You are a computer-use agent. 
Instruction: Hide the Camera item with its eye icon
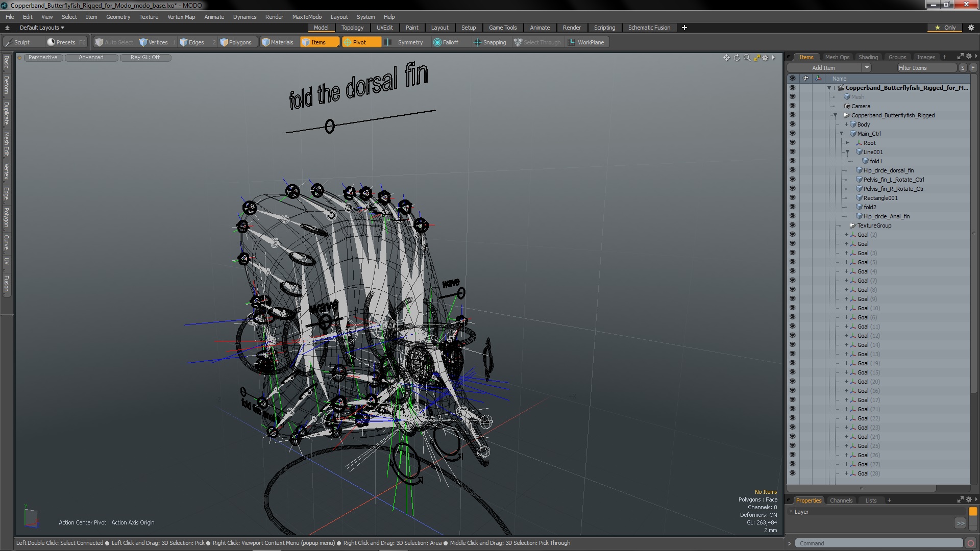coord(792,106)
